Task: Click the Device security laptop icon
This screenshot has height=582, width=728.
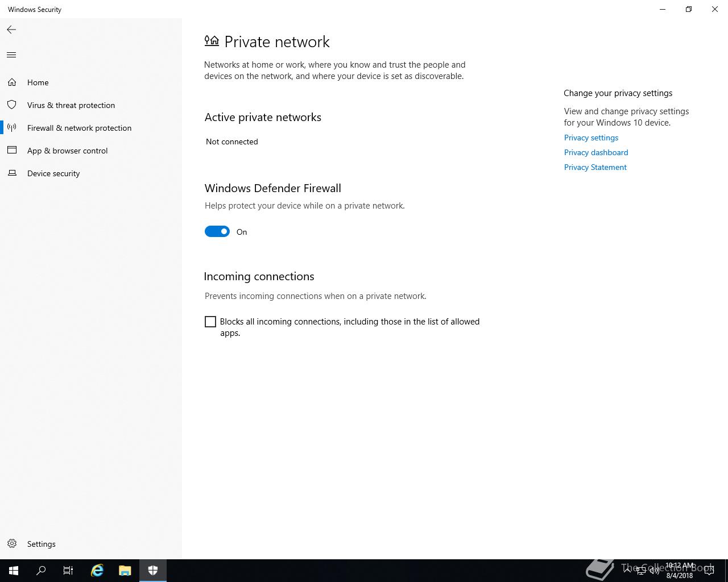Action: (12, 173)
